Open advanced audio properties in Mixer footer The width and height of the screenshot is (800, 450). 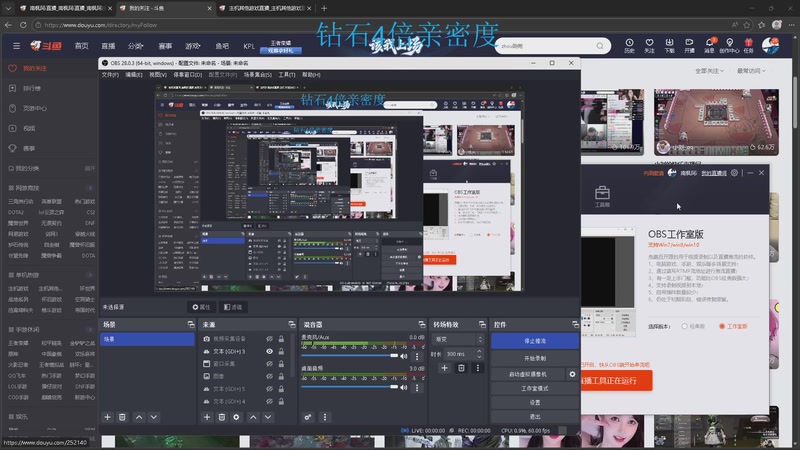point(308,417)
